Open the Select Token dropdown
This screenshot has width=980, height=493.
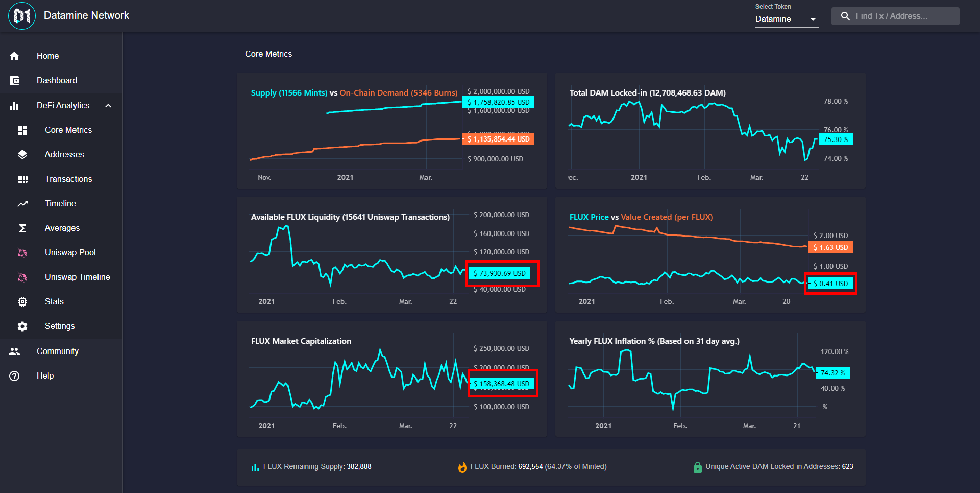[787, 19]
